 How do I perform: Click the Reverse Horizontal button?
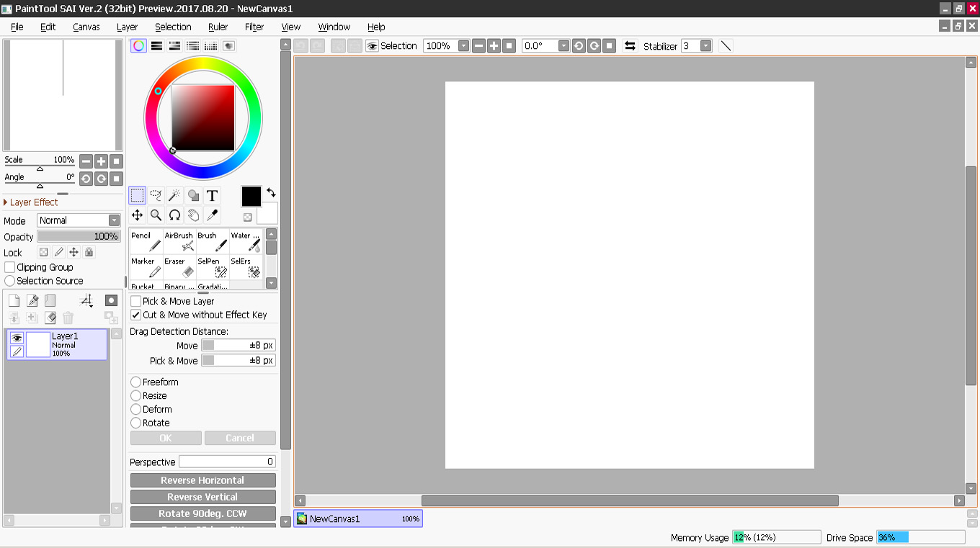click(202, 480)
